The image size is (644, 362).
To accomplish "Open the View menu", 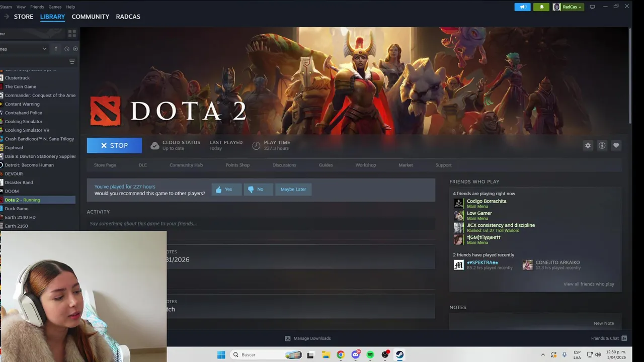I will coord(21,7).
